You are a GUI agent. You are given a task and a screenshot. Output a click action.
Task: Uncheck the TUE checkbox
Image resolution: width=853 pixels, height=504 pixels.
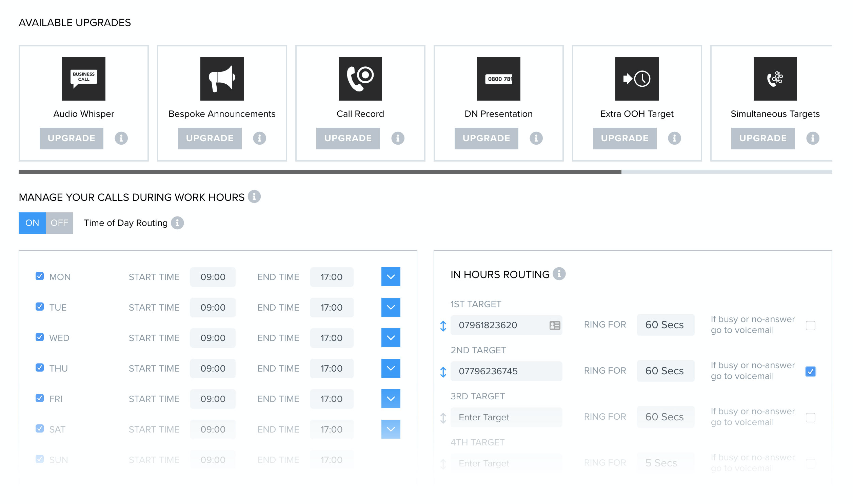[x=40, y=307]
